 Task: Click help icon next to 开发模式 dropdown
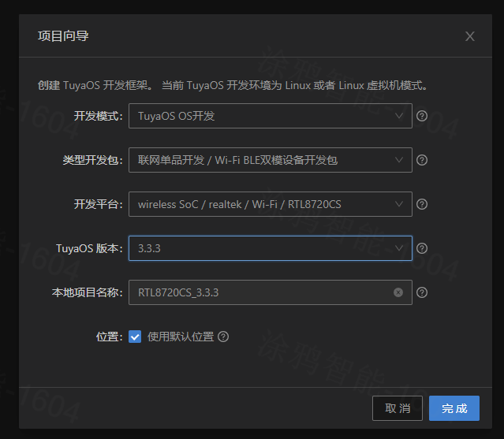click(x=422, y=116)
